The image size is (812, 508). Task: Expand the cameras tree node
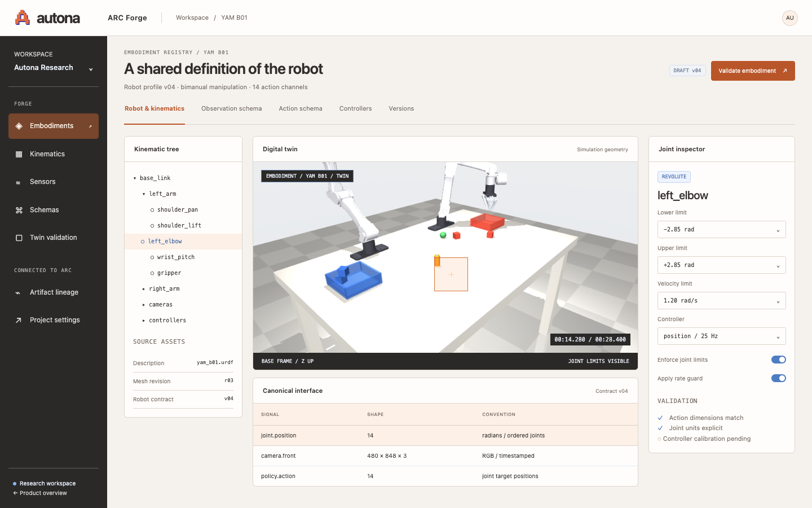coord(144,305)
